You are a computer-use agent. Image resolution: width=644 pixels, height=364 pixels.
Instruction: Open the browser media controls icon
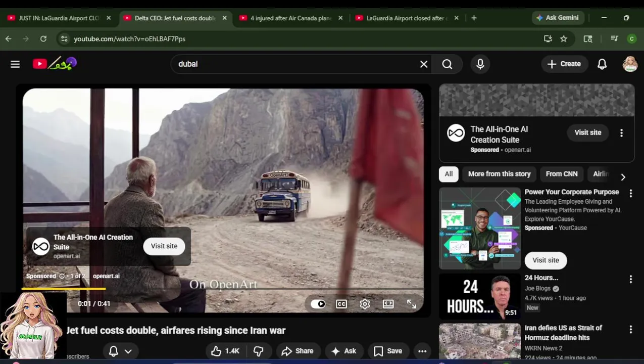[x=614, y=38]
